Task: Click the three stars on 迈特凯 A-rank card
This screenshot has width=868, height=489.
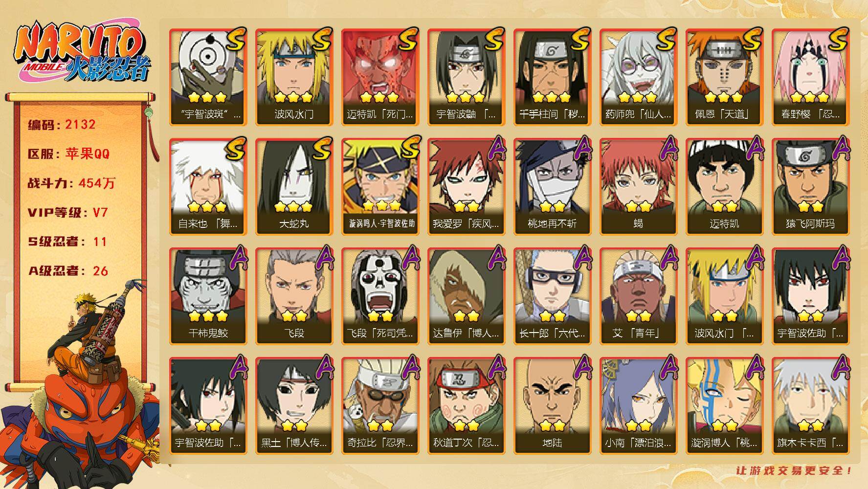Action: click(x=724, y=207)
